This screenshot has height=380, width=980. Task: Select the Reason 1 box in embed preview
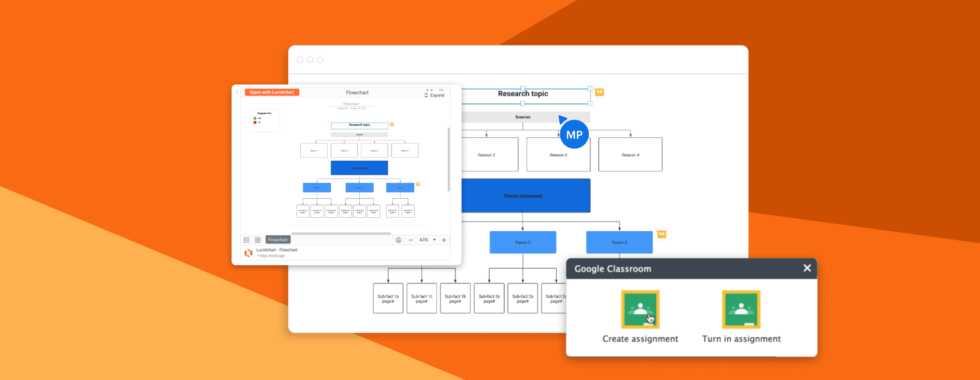(314, 151)
